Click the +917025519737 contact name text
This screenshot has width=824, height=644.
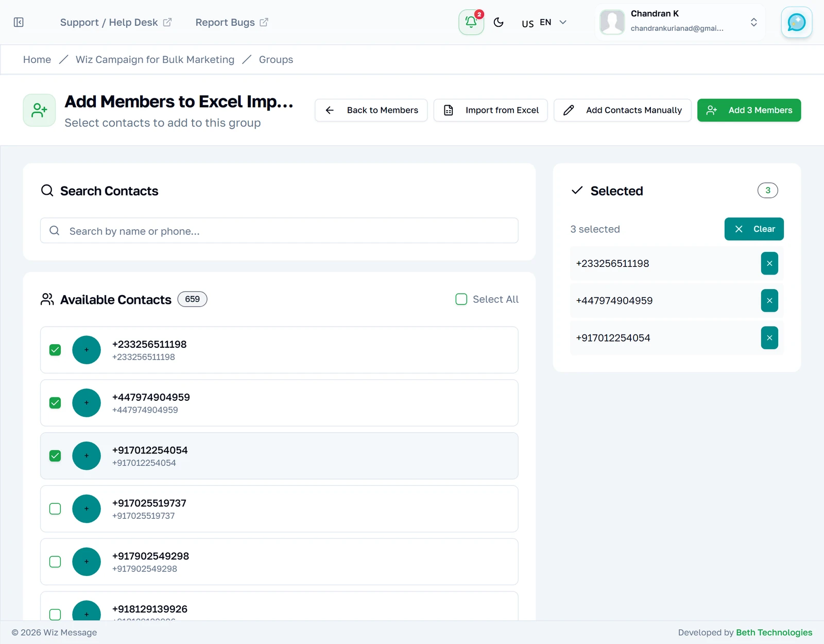149,503
